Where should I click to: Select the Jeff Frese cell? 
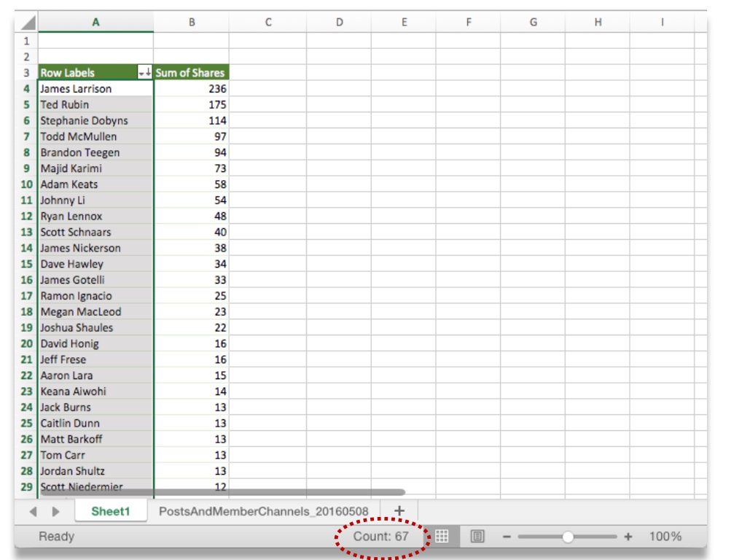coord(95,359)
